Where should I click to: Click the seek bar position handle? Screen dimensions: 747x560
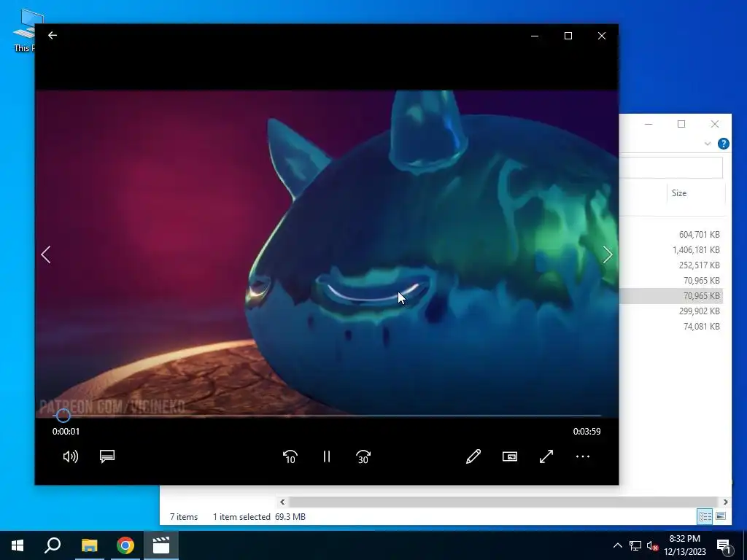click(63, 416)
